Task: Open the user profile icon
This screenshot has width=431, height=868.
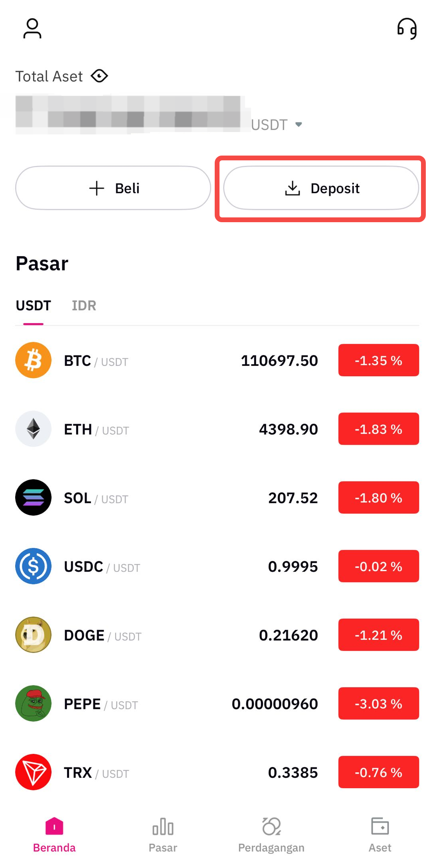Action: (x=32, y=29)
